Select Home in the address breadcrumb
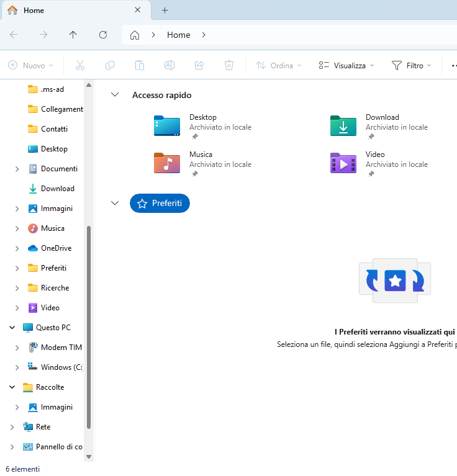The image size is (457, 476). [x=179, y=35]
